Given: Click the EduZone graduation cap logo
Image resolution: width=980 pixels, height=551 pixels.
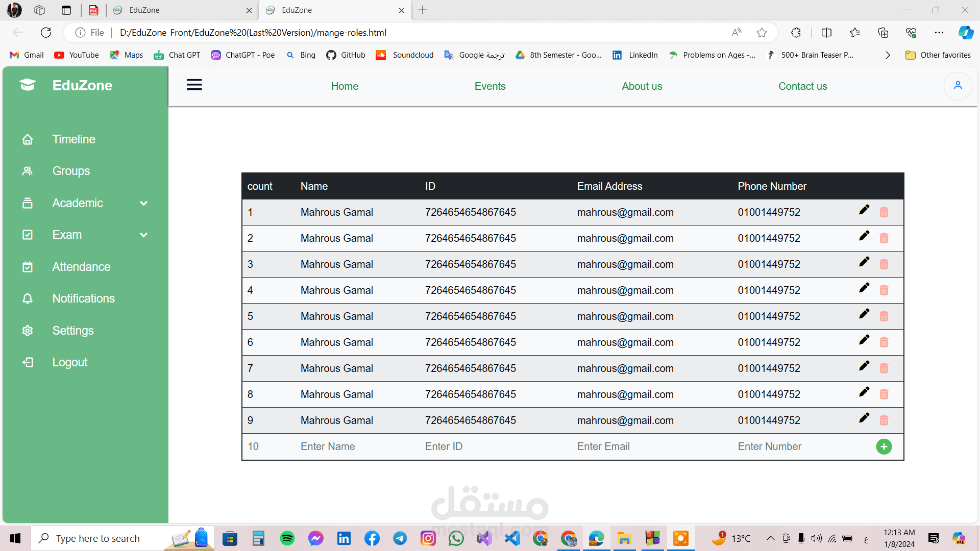Looking at the screenshot, I should pos(28,85).
